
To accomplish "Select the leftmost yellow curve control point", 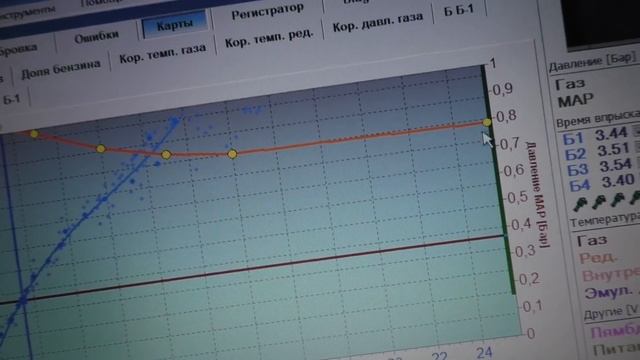I will point(34,133).
